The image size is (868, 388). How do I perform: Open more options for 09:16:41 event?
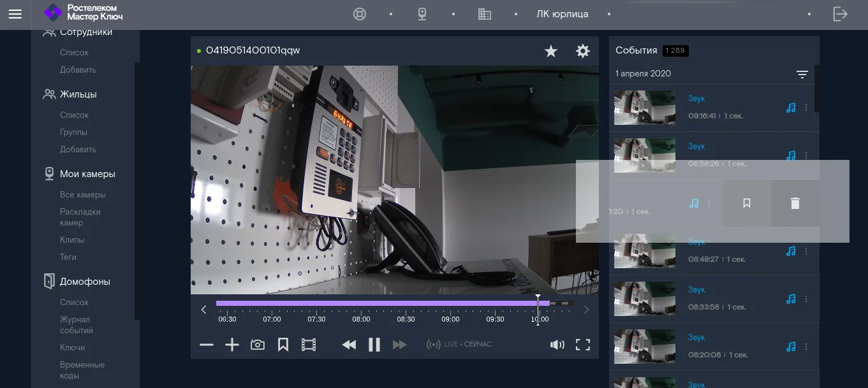pos(806,108)
